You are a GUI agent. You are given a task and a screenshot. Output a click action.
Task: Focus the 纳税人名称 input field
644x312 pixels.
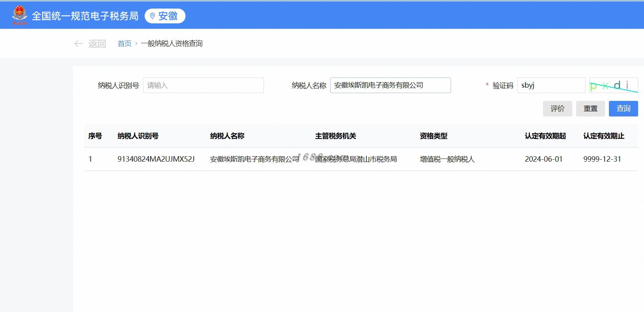click(391, 85)
